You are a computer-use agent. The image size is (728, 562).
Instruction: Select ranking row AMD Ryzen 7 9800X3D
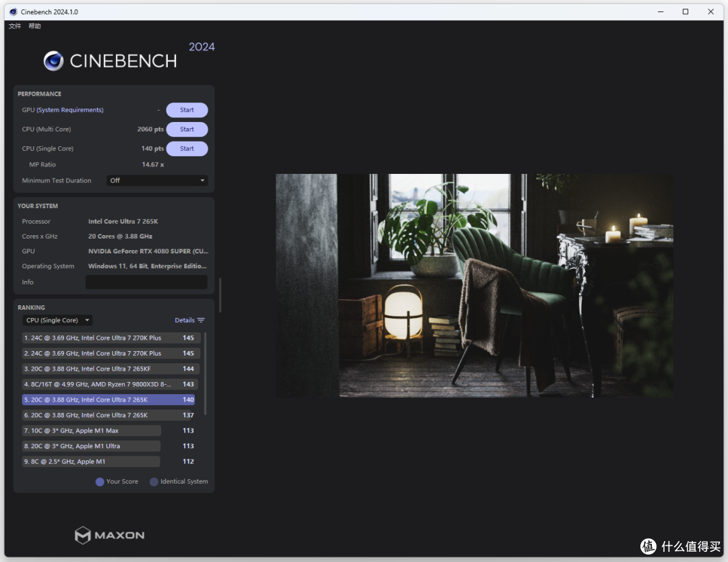(110, 384)
